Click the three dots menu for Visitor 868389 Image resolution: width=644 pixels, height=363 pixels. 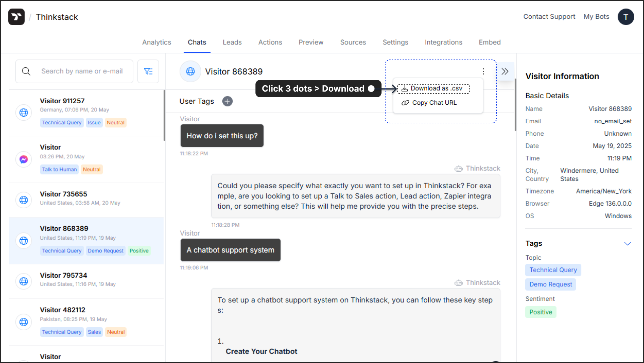tap(483, 71)
